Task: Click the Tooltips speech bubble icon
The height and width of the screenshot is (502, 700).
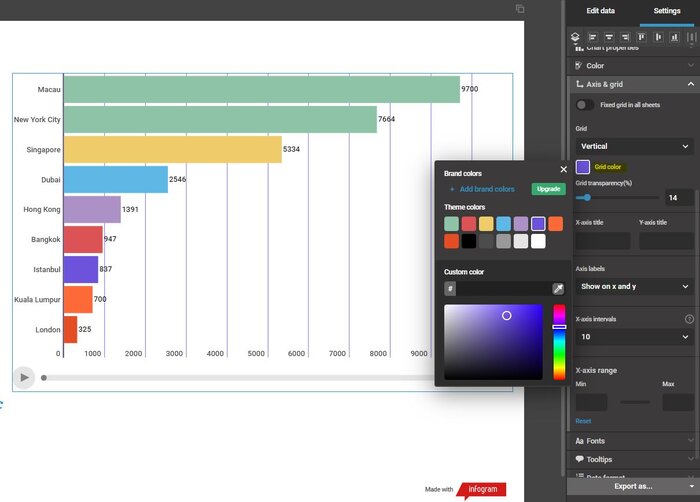Action: [579, 459]
